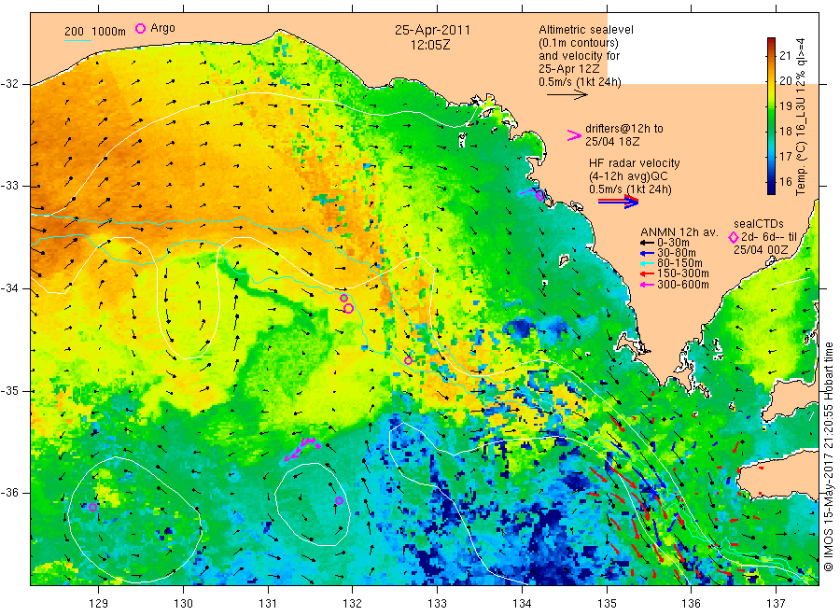Click the 134 longitude axis label
The width and height of the screenshot is (840, 616).
(x=522, y=604)
